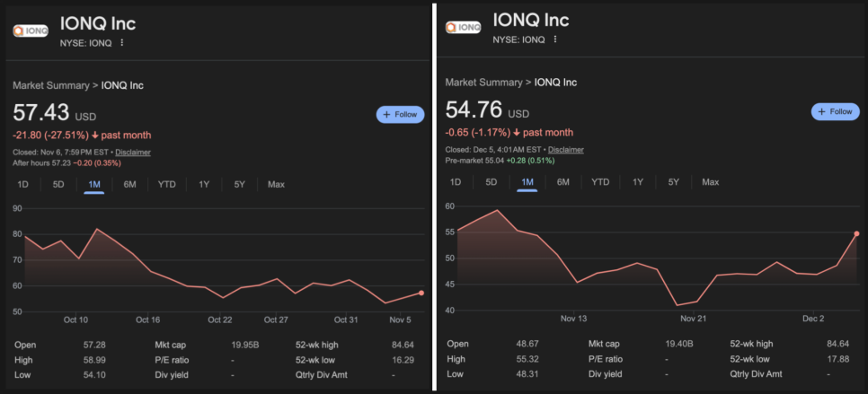Select the 1M tab on the 54.76 chart
The image size is (868, 394).
point(527,181)
